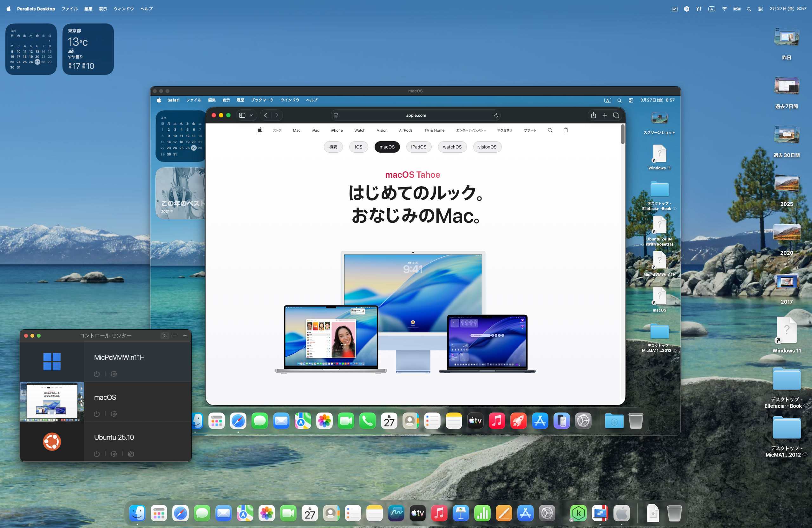Select the iPadOS tab pill
Image resolution: width=812 pixels, height=528 pixels.
418,147
